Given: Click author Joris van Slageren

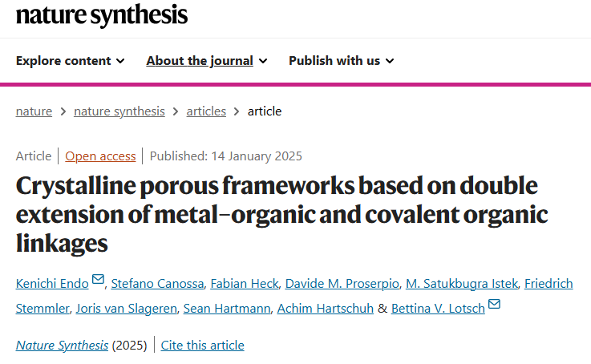Looking at the screenshot, I should [126, 308].
